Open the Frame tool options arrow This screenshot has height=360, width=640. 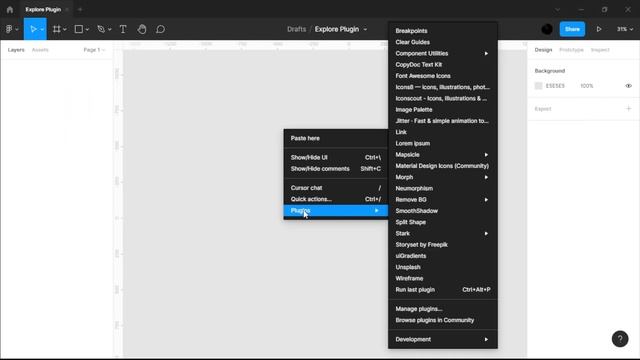(64, 29)
